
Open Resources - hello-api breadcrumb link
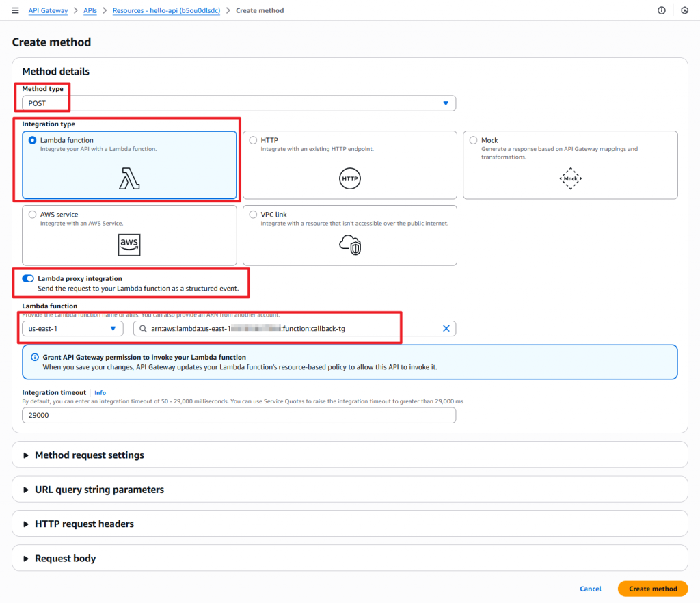click(x=166, y=10)
